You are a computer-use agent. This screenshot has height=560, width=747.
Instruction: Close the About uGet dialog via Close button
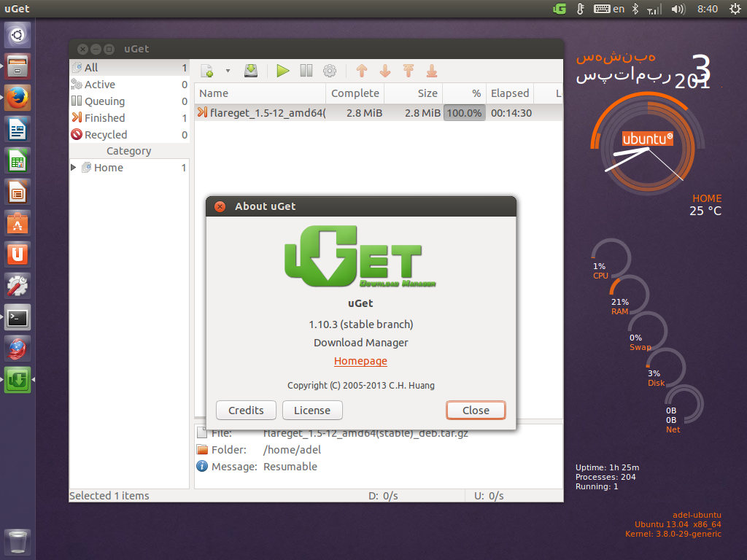[476, 411]
